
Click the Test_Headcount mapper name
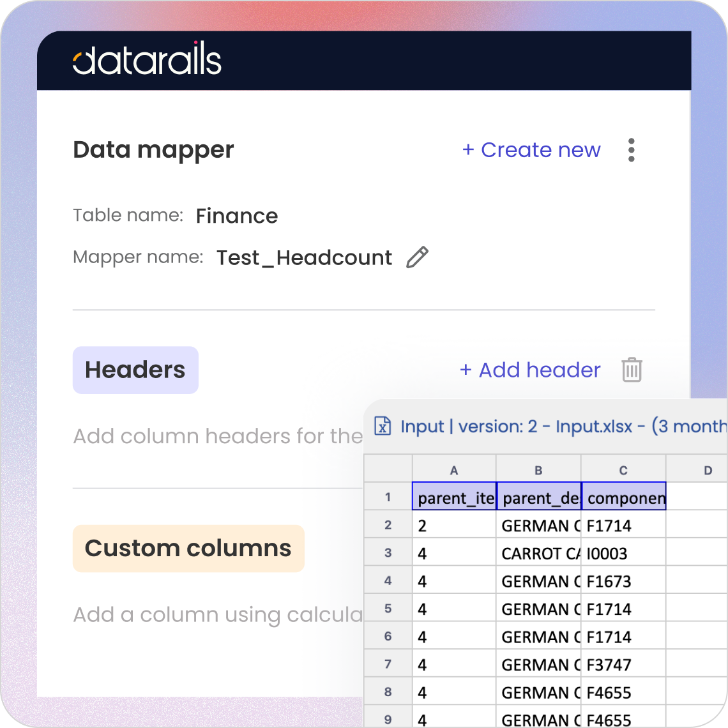click(x=304, y=258)
